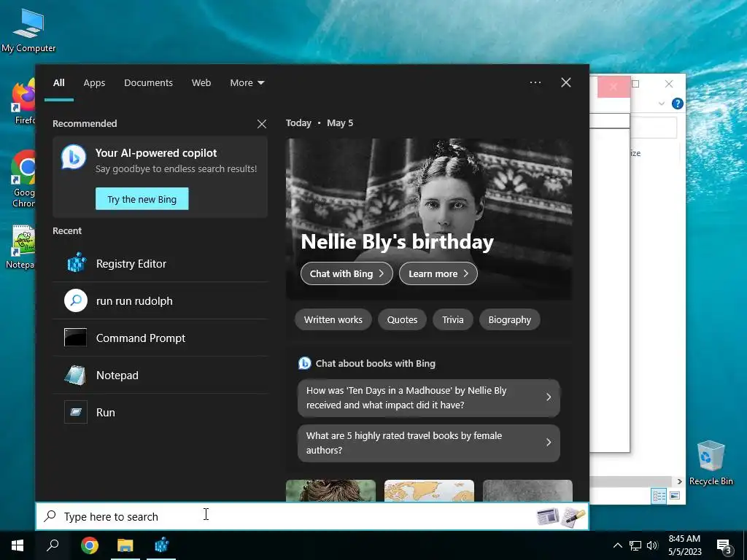Click the magnifier icon in the search box
Viewport: 747px width, 560px height.
coord(50,516)
